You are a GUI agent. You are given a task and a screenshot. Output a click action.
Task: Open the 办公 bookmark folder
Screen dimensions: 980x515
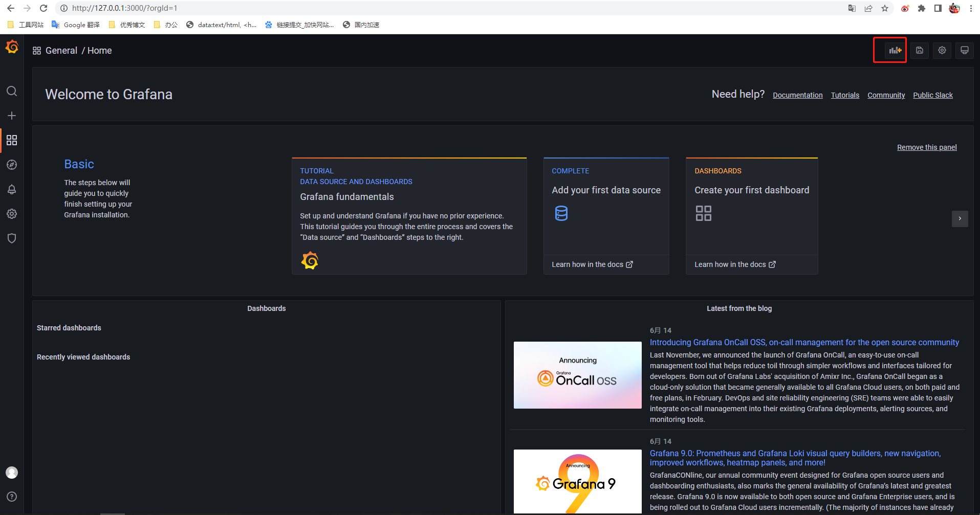166,25
